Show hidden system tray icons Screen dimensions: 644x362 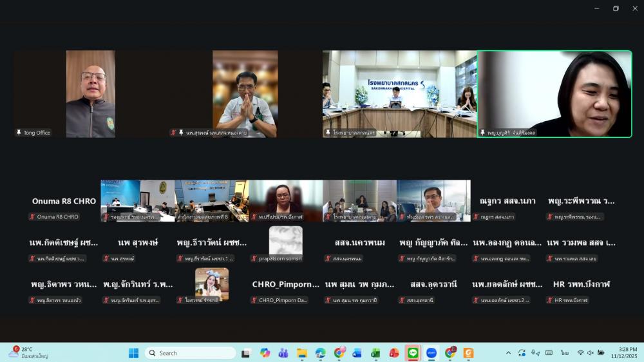tap(508, 353)
